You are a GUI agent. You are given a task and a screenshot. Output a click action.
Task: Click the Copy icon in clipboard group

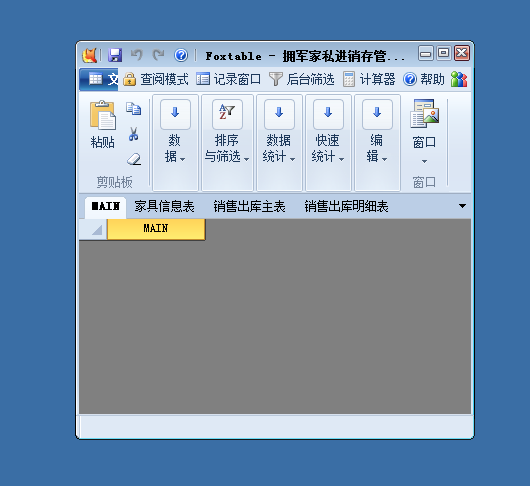tap(134, 108)
